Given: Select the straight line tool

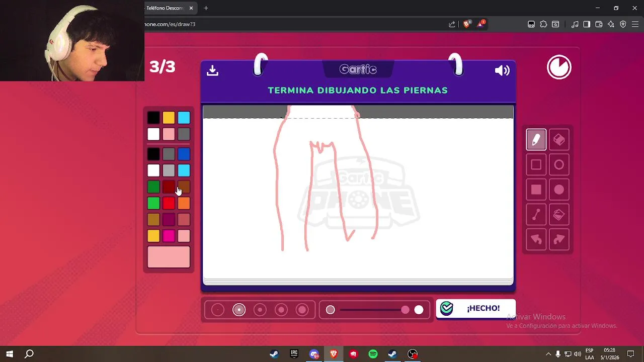Looking at the screenshot, I should 536,215.
